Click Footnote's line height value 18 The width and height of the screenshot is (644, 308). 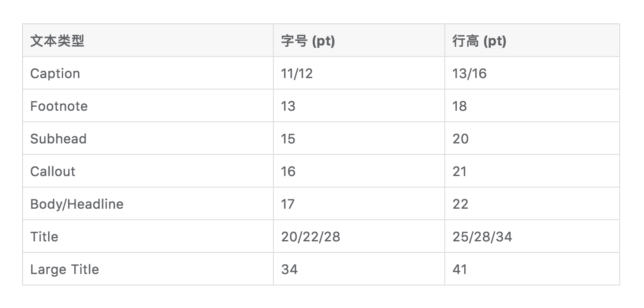[x=460, y=106]
